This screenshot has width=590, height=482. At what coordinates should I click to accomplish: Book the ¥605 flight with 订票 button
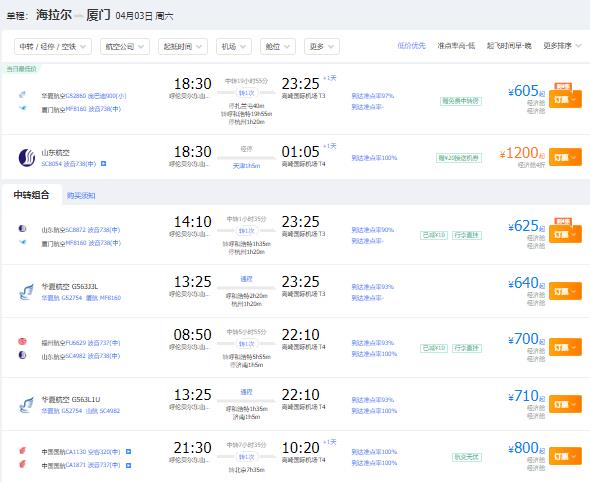click(x=565, y=99)
